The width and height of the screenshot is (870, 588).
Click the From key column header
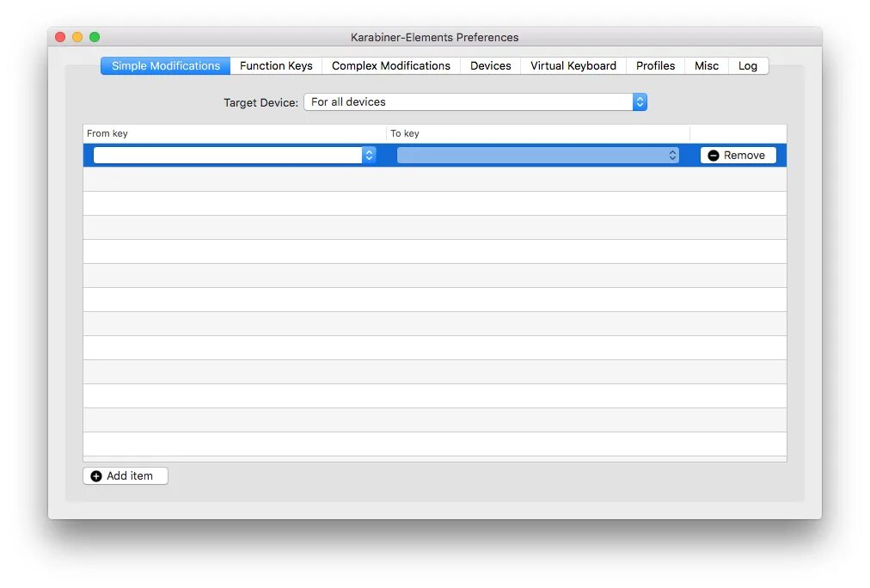(x=235, y=134)
